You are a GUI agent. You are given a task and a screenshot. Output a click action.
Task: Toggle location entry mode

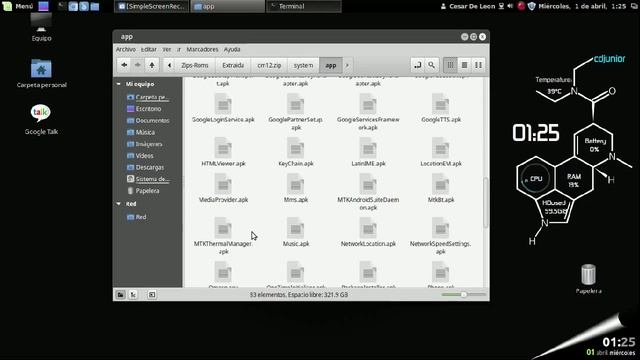pos(417,65)
